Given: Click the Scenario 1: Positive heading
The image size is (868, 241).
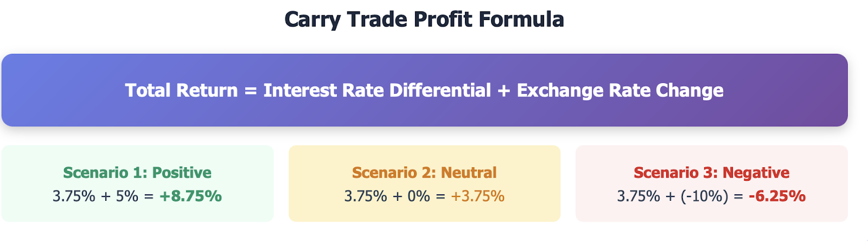Looking at the screenshot, I should pyautogui.click(x=137, y=173).
